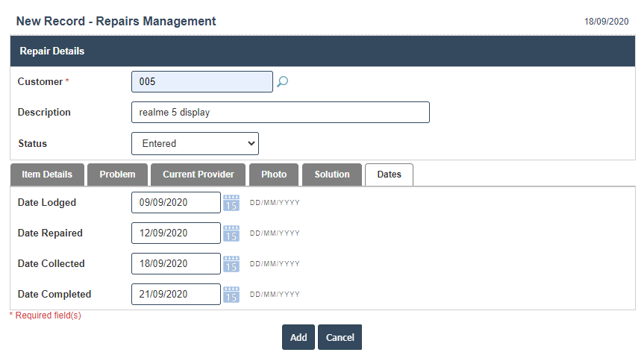Expand the Status dropdown
644x358 pixels.
tap(195, 143)
